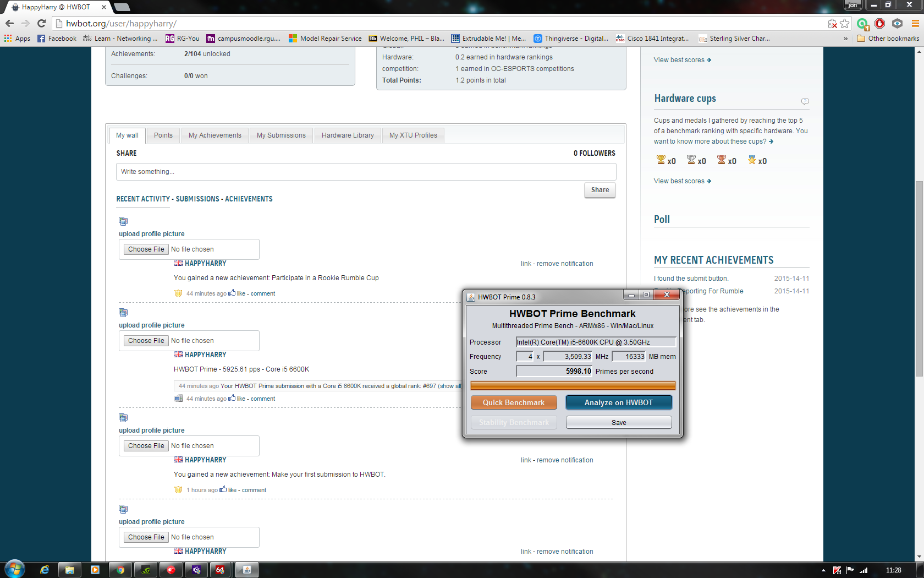The height and width of the screenshot is (578, 924).
Task: Launch Internet Explorer from the taskbar
Action: point(45,570)
